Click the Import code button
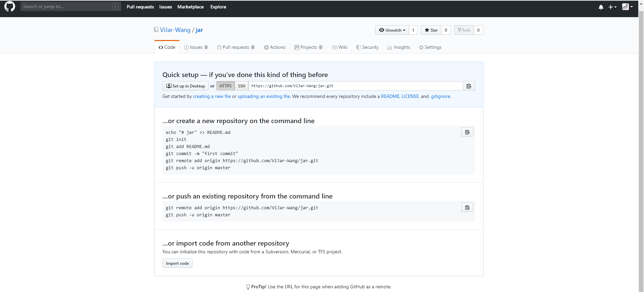This screenshot has width=644, height=292. pos(177,263)
